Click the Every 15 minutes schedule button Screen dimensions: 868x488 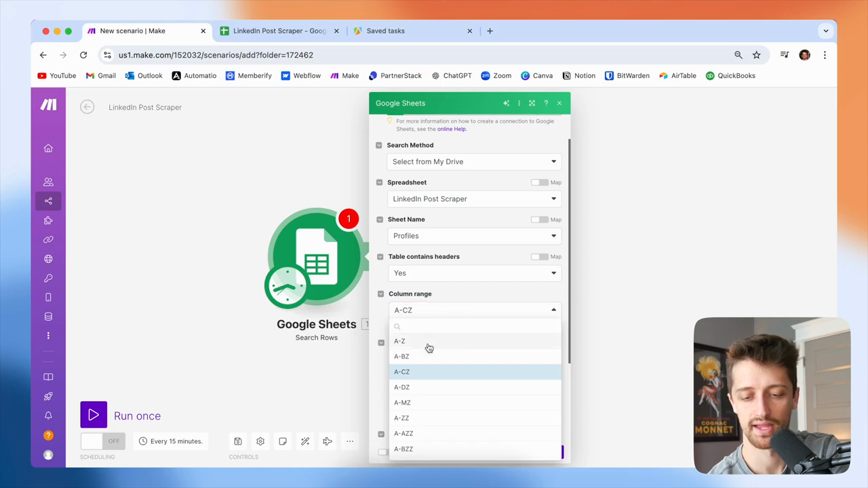pyautogui.click(x=171, y=441)
